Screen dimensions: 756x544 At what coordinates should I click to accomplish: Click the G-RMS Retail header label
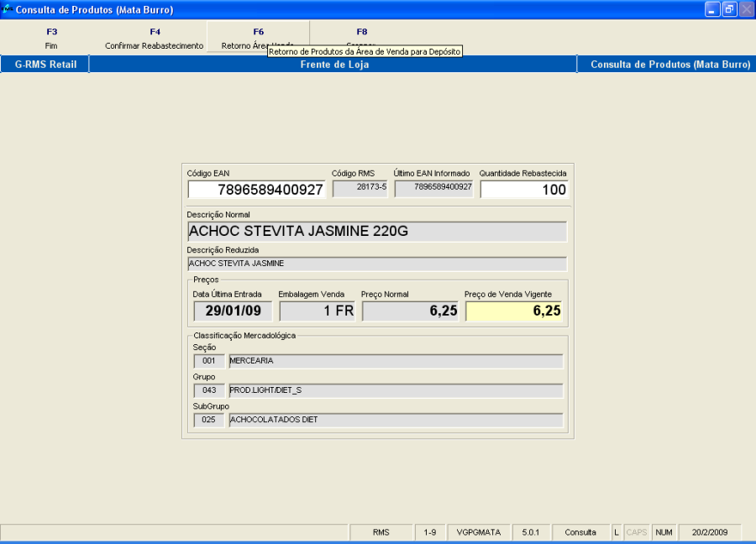tap(45, 65)
